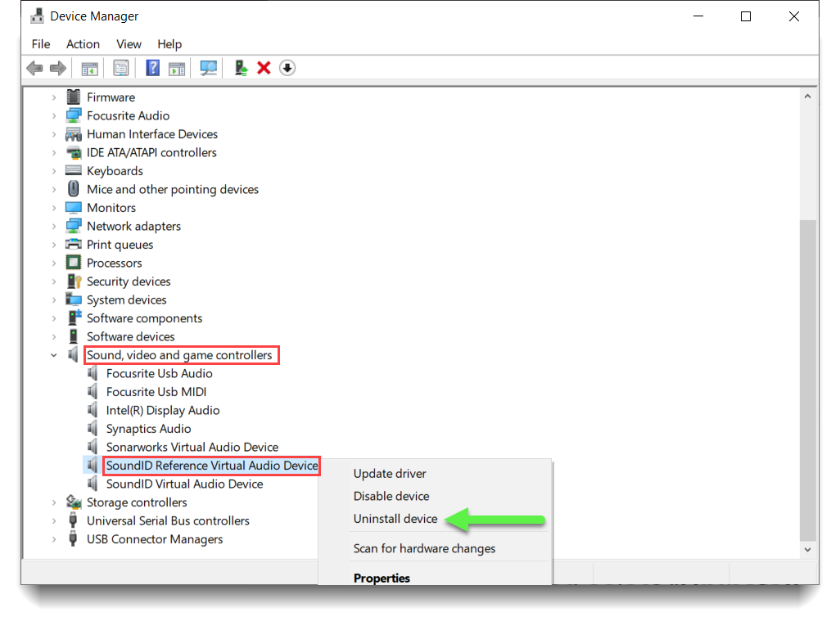Select Intel(R) Display Audio device
840x626 pixels.
[163, 410]
